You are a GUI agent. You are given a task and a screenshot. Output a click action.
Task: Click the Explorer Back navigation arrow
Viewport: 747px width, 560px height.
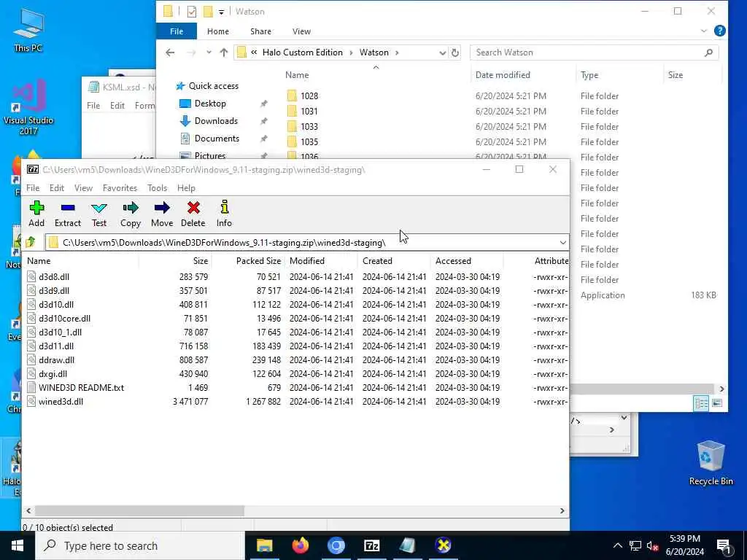coord(170,52)
